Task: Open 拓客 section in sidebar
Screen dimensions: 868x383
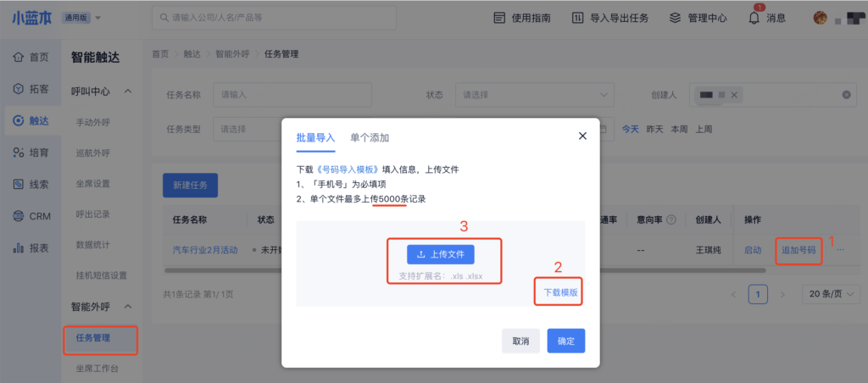Action: tap(31, 88)
